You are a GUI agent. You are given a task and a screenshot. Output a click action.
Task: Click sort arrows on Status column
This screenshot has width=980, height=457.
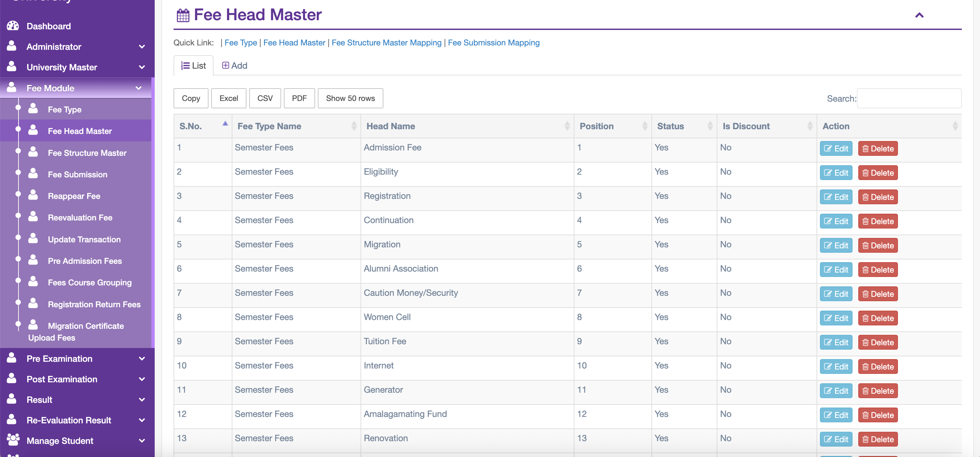(710, 126)
